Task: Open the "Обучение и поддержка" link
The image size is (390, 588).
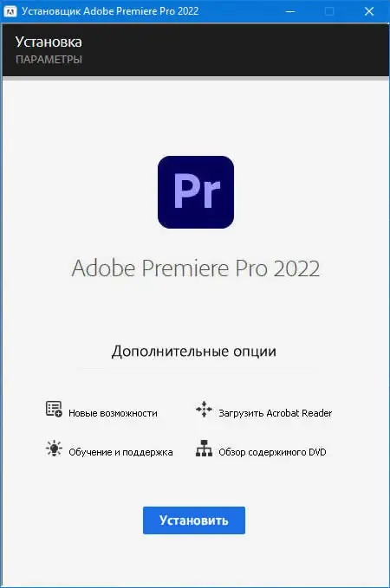Action: (x=120, y=452)
